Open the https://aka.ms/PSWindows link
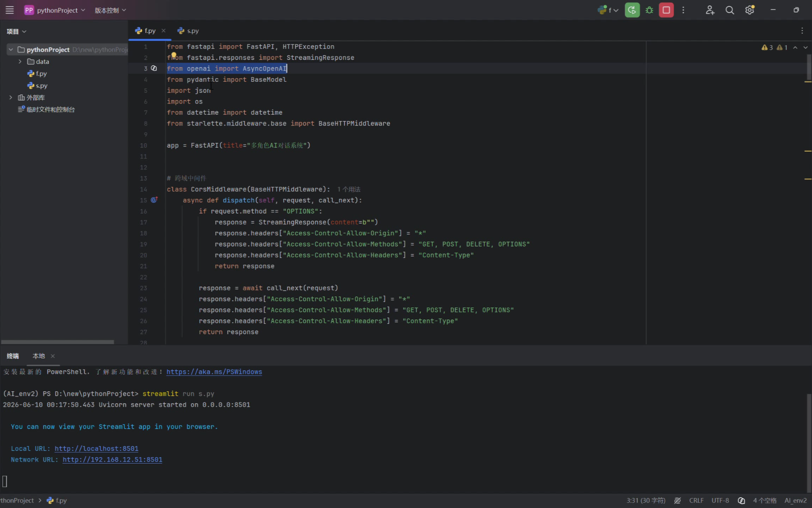 pos(214,372)
